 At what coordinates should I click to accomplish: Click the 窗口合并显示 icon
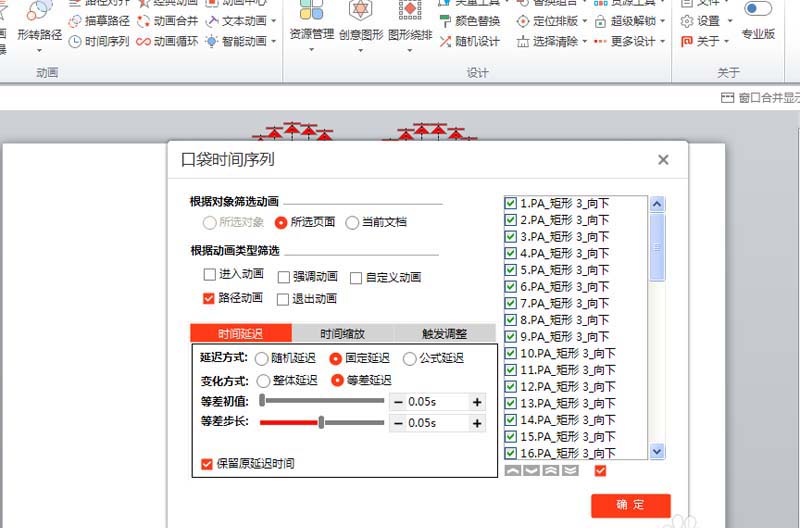(728, 97)
